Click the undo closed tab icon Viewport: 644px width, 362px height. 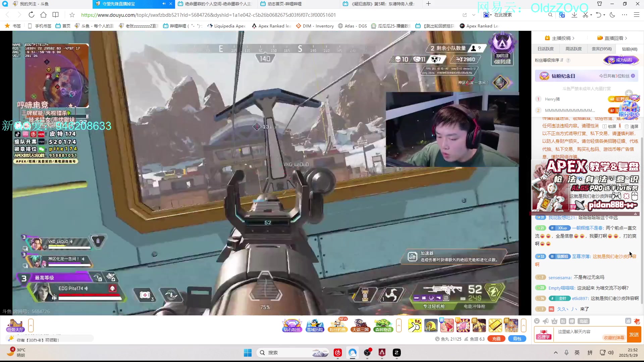pyautogui.click(x=598, y=15)
